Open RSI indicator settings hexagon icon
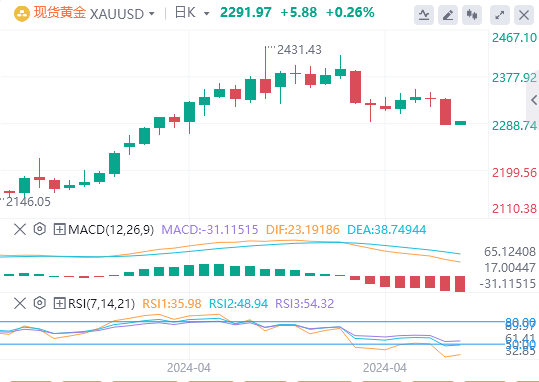 pyautogui.click(x=40, y=303)
